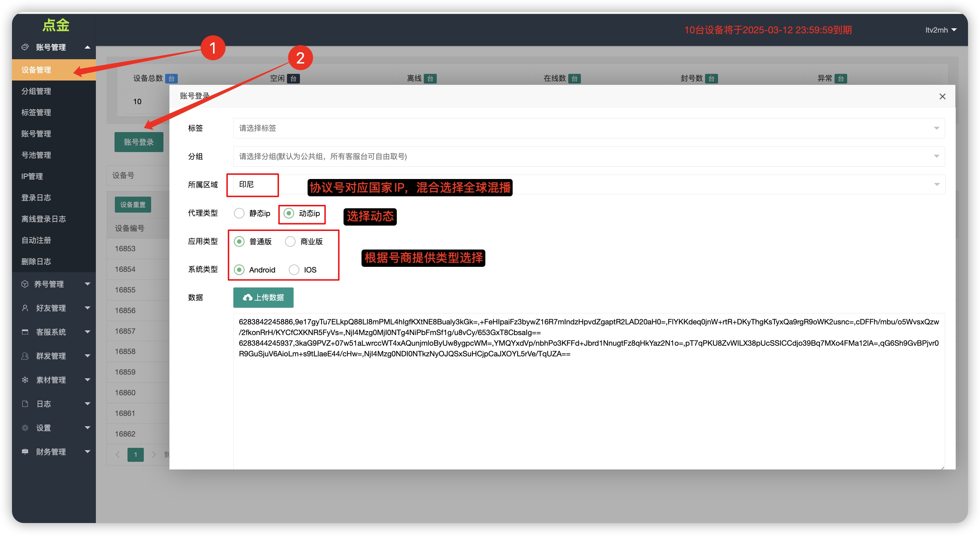This screenshot has width=980, height=535.
Task: Click the 素材管理 snowflake icon
Action: tap(25, 380)
